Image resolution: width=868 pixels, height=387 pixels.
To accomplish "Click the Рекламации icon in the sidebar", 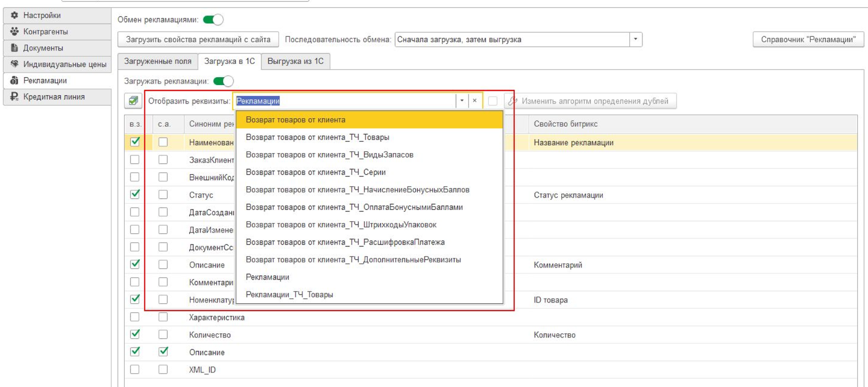I will pyautogui.click(x=14, y=80).
